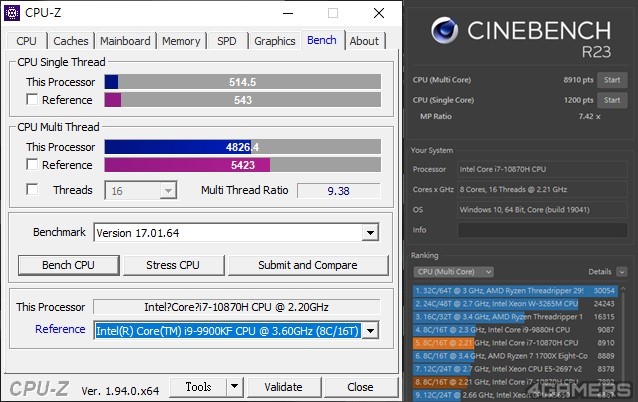Select highlighted ranking row 5 i7-10870H 8910
The width and height of the screenshot is (638, 402).
click(x=515, y=343)
